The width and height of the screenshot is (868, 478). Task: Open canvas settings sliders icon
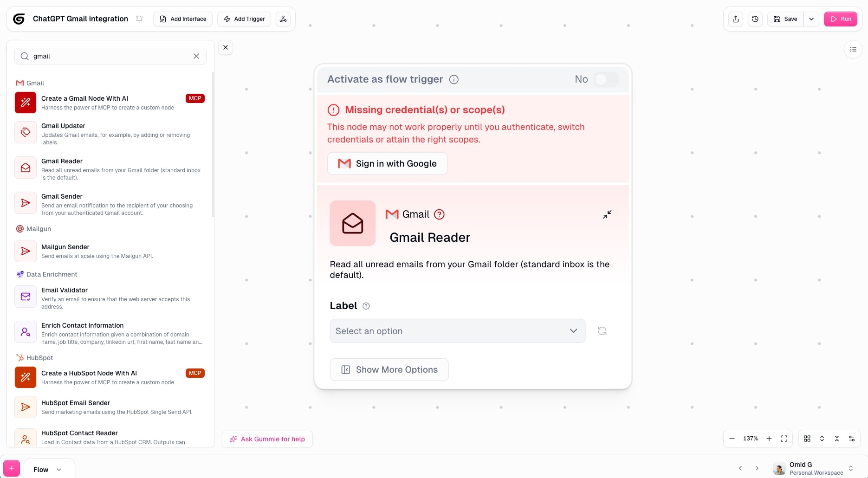[852, 439]
